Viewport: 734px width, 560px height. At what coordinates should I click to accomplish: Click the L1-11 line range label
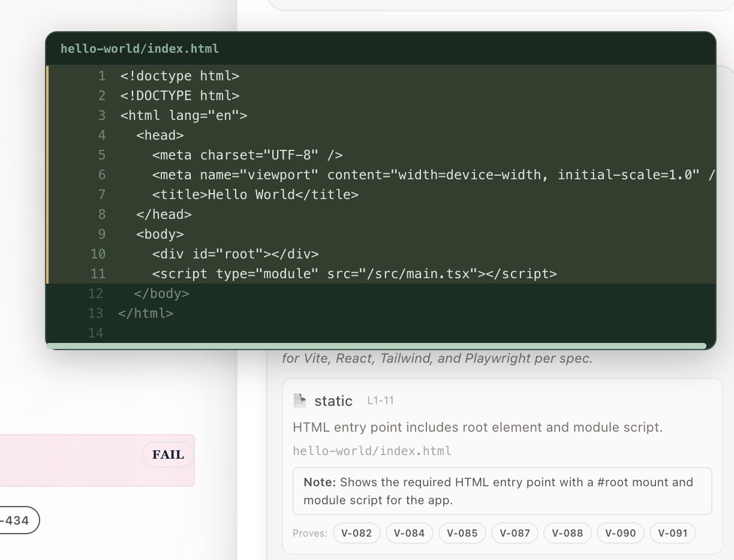coord(380,400)
